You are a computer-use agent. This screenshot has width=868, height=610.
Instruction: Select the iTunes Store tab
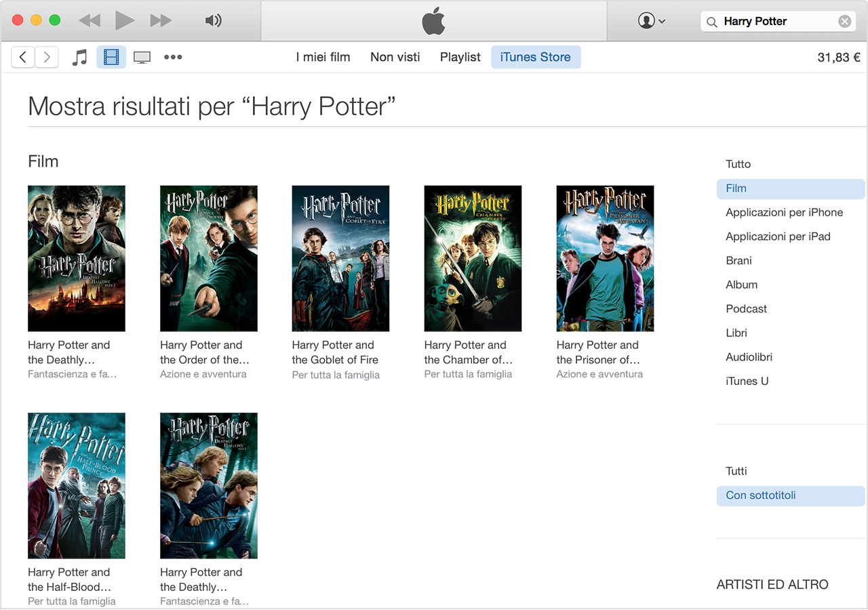click(x=536, y=57)
